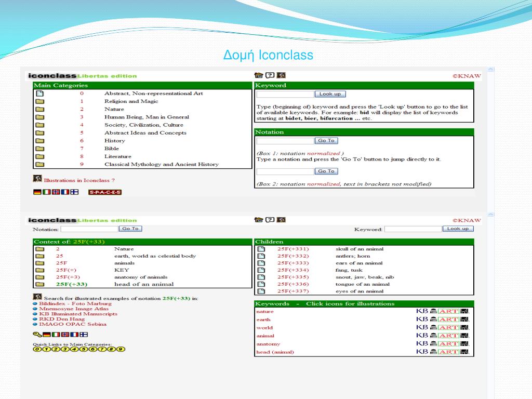Click Look up button in Keyword panel

(330, 94)
